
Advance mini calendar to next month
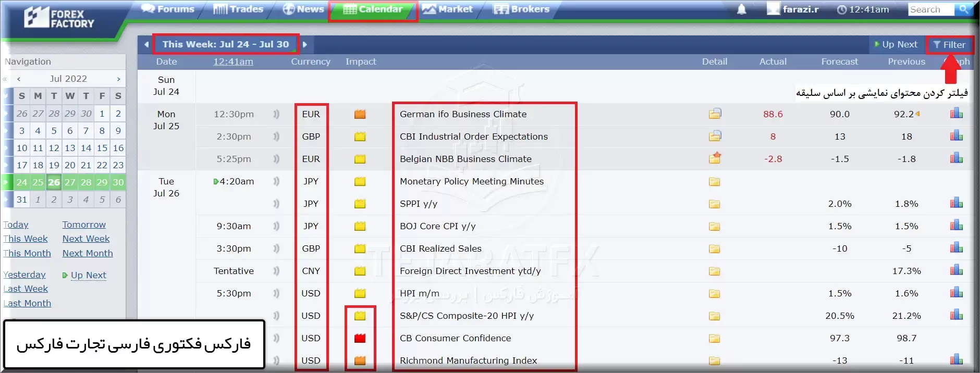(x=118, y=79)
